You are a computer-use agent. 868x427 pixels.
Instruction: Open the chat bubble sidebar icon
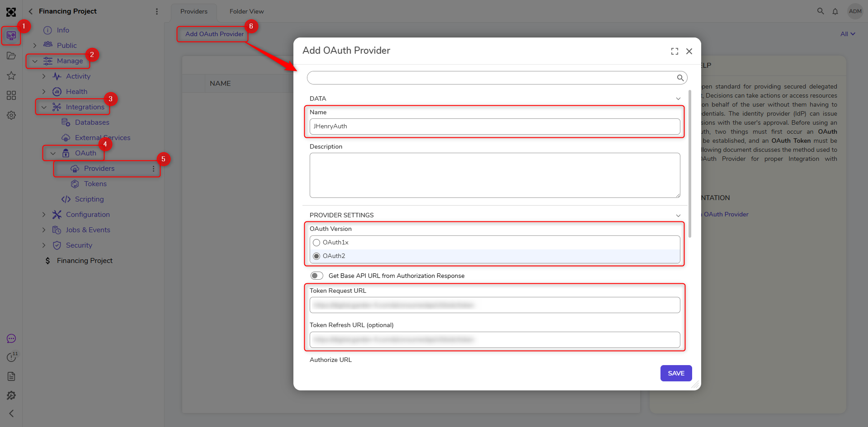11,338
